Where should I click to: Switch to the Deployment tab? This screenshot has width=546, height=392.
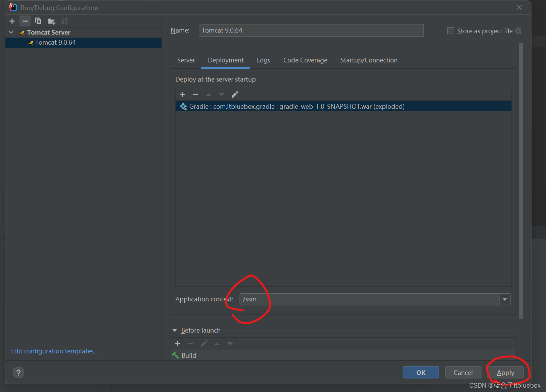tap(226, 60)
